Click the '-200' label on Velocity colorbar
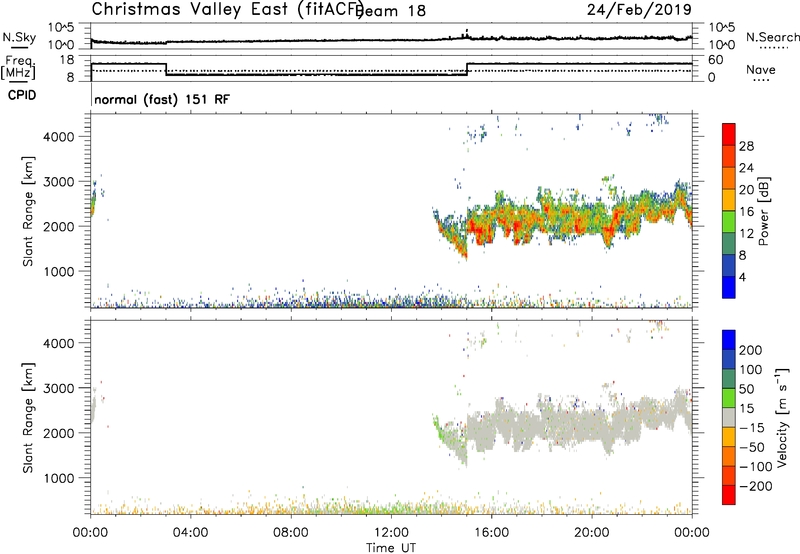Screen dimensions: 800x554 click(x=756, y=486)
